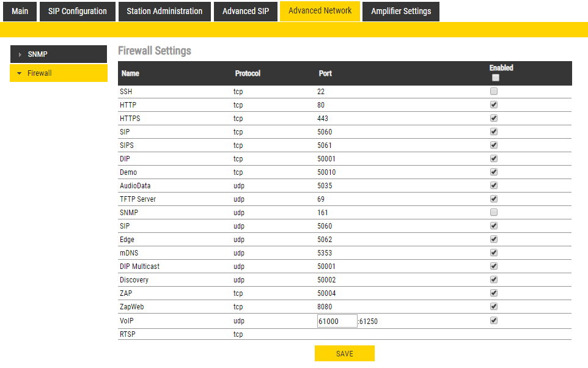
Task: Click the SAVE button
Action: pyautogui.click(x=345, y=353)
